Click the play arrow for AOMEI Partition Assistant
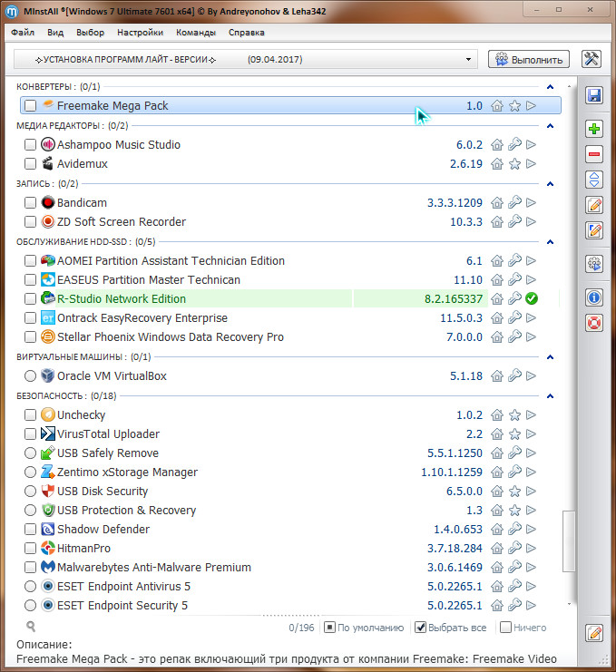This screenshot has height=672, width=616. (531, 260)
